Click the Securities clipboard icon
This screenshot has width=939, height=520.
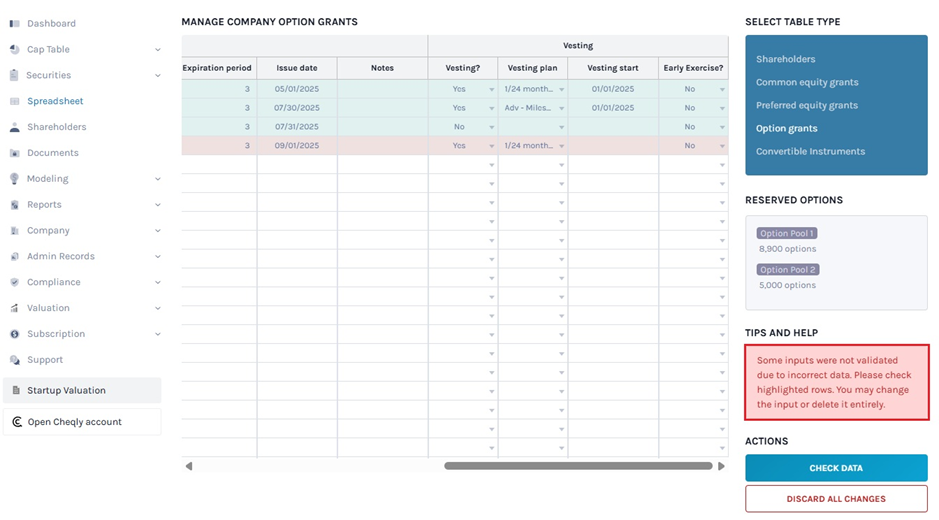(14, 75)
